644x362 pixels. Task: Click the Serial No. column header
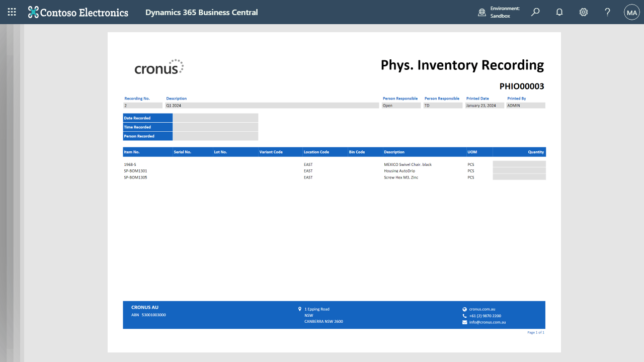coord(182,152)
